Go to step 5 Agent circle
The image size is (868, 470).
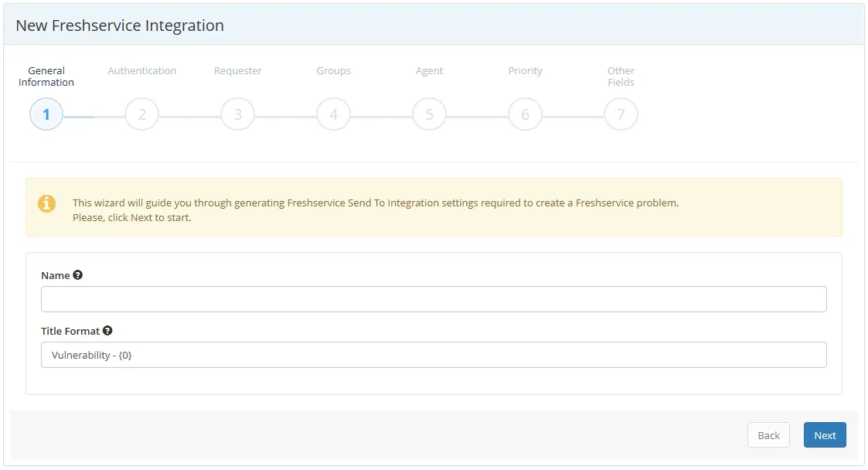pyautogui.click(x=429, y=114)
